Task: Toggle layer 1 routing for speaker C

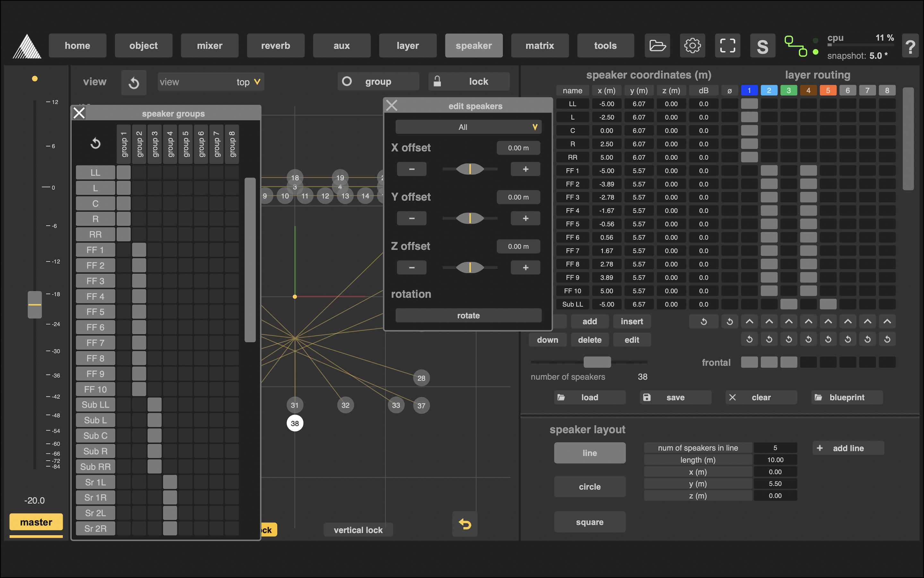Action: click(749, 130)
